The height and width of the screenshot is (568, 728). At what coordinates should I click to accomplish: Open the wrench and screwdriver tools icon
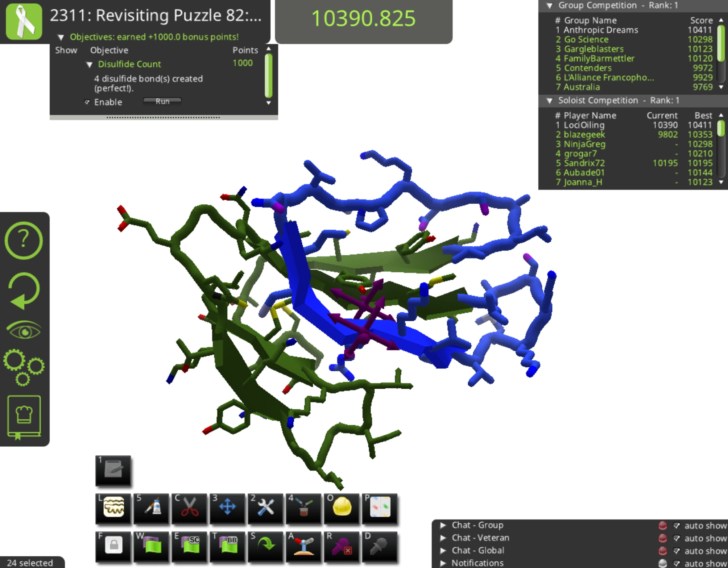[265, 507]
